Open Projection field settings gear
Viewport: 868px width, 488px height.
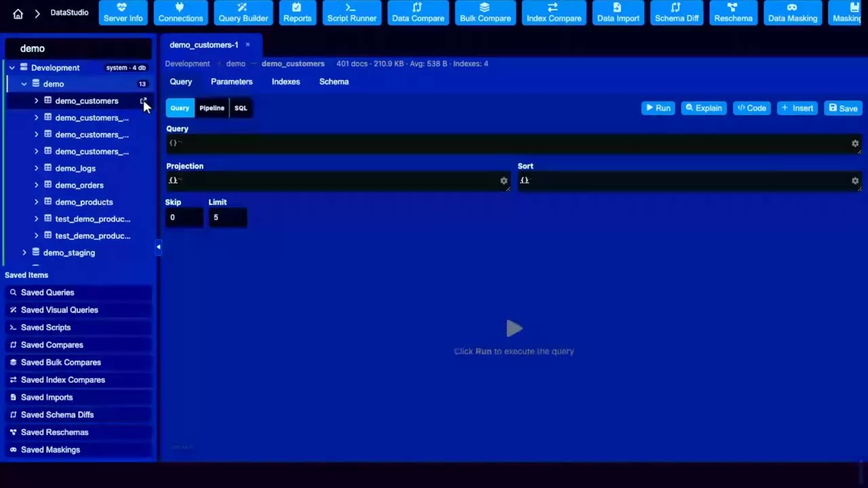504,180
